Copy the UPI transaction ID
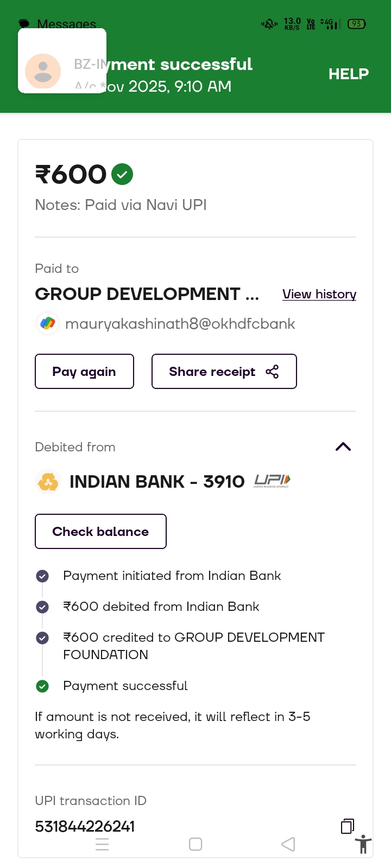 (x=348, y=826)
